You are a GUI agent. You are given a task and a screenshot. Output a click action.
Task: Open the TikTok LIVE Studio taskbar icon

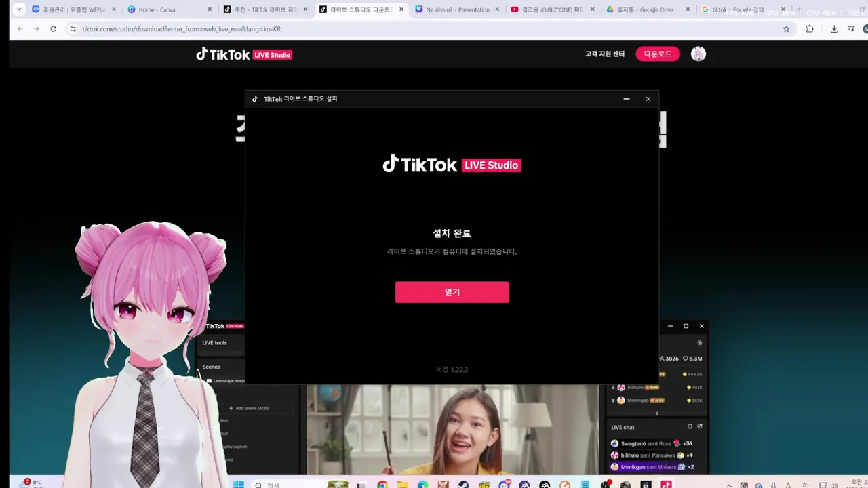666,485
